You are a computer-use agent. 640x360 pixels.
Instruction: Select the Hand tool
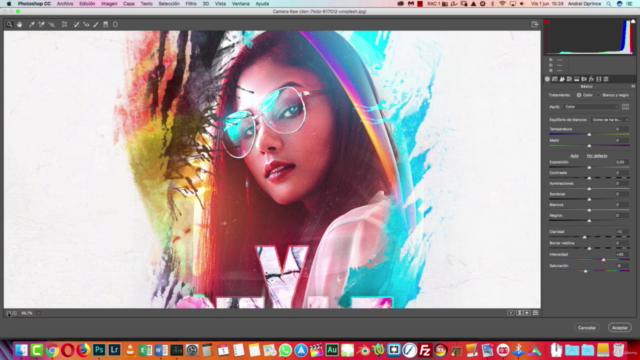click(x=20, y=24)
